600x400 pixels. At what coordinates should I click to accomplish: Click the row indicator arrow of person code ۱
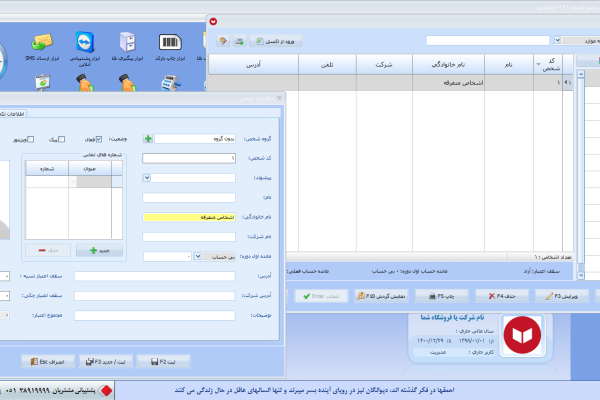568,83
